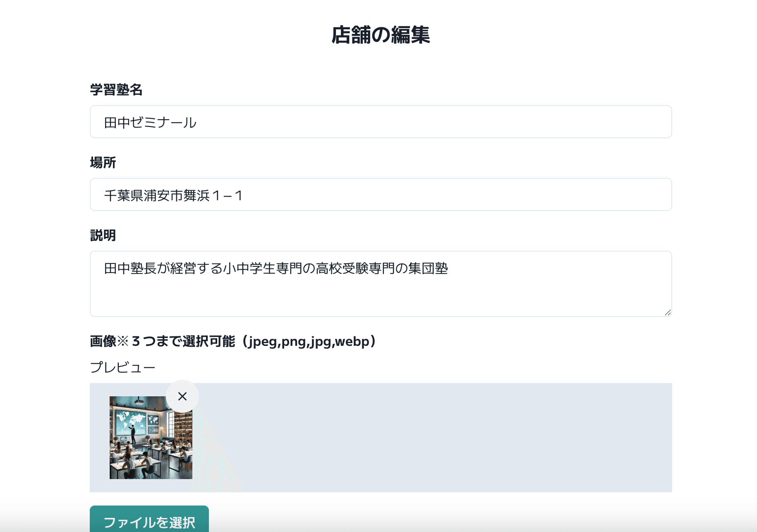Click the 店舗の編集 heading

[x=381, y=35]
